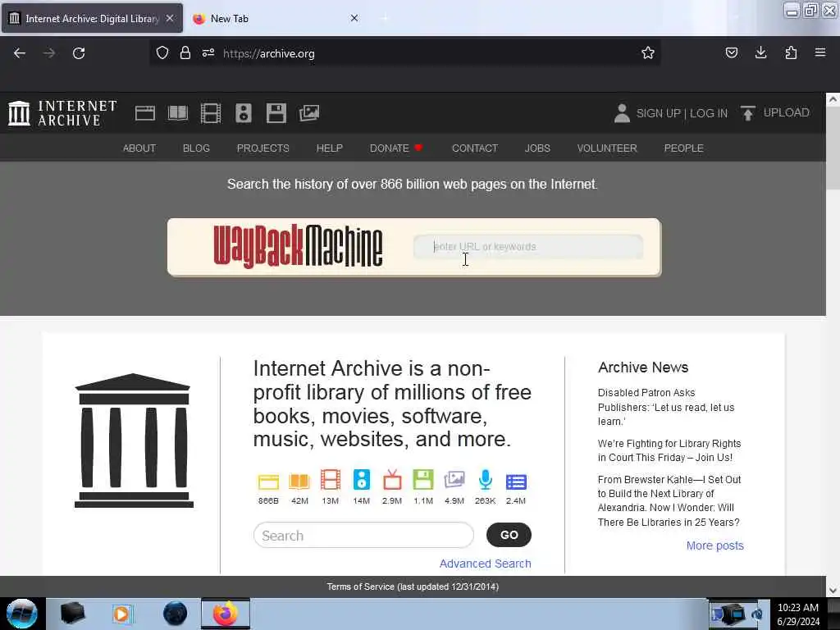Click the page scrollbar down arrow
Screen dimensions: 840x630
coord(833,591)
